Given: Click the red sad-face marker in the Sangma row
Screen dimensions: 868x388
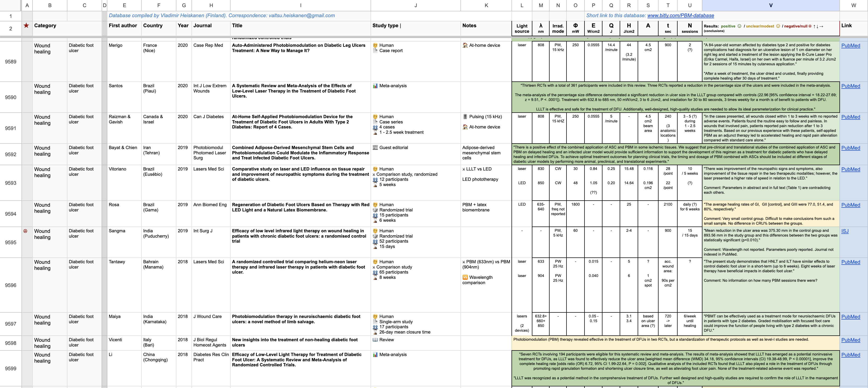Looking at the screenshot, I should point(25,231).
